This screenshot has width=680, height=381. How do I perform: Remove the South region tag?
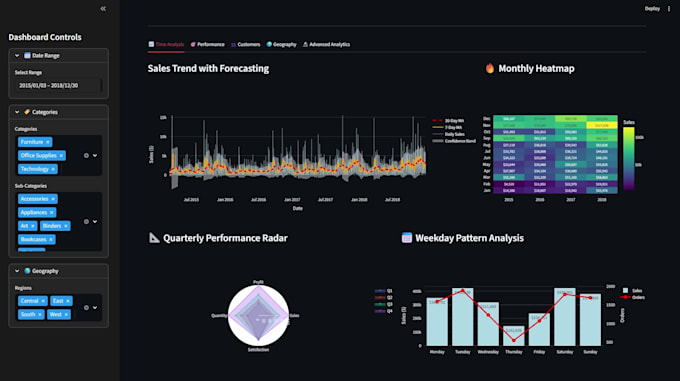click(x=39, y=314)
